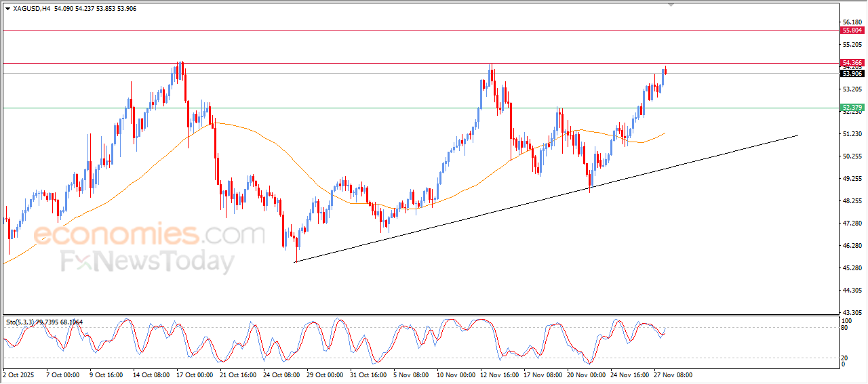Click the 17 Oct 00:00 time label
The image size is (868, 384).
pyautogui.click(x=196, y=375)
